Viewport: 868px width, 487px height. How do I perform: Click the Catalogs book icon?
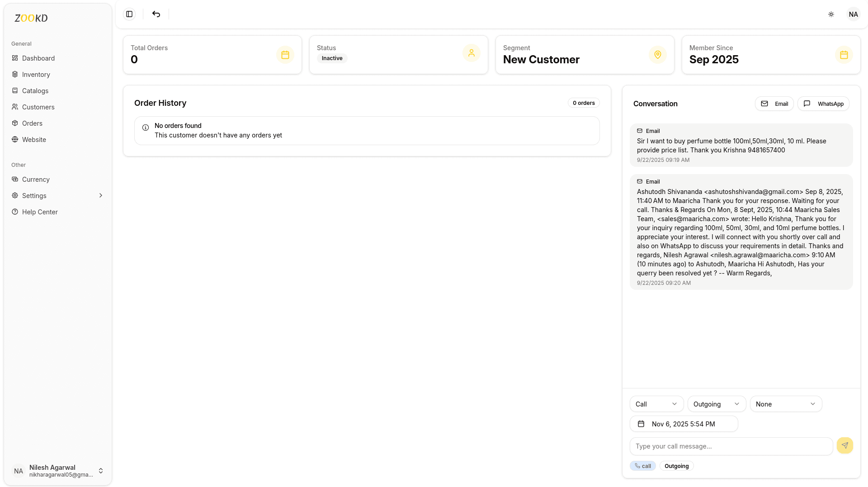14,91
